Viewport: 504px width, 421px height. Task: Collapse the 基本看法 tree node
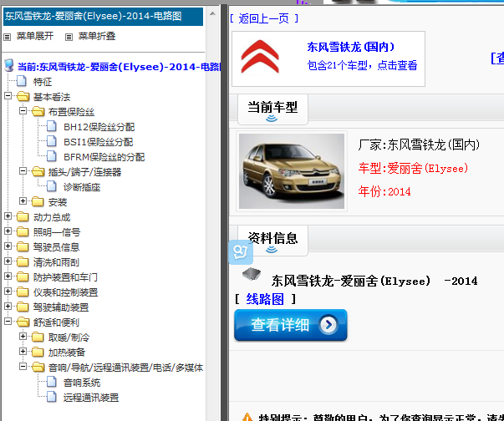8,96
